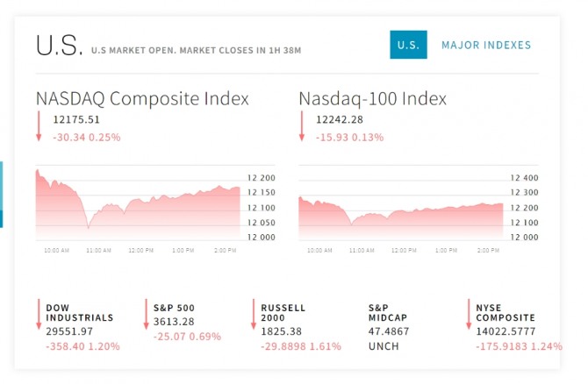This screenshot has width=588, height=384.
Task: Click the 11:00 AM marker on NASDAQ Composite chart
Action: point(97,251)
